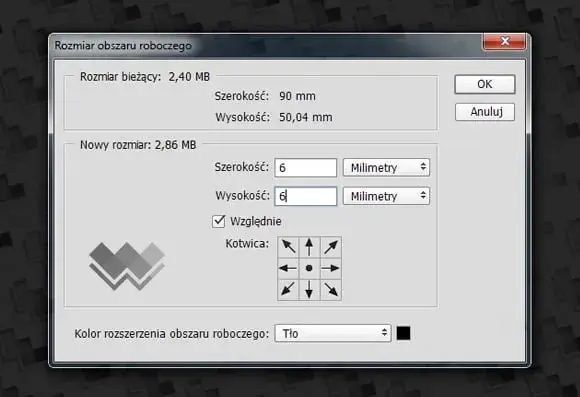The image size is (580, 397).
Task: Close the Rozmiar obszaru roboczego dialog
Action: click(504, 41)
